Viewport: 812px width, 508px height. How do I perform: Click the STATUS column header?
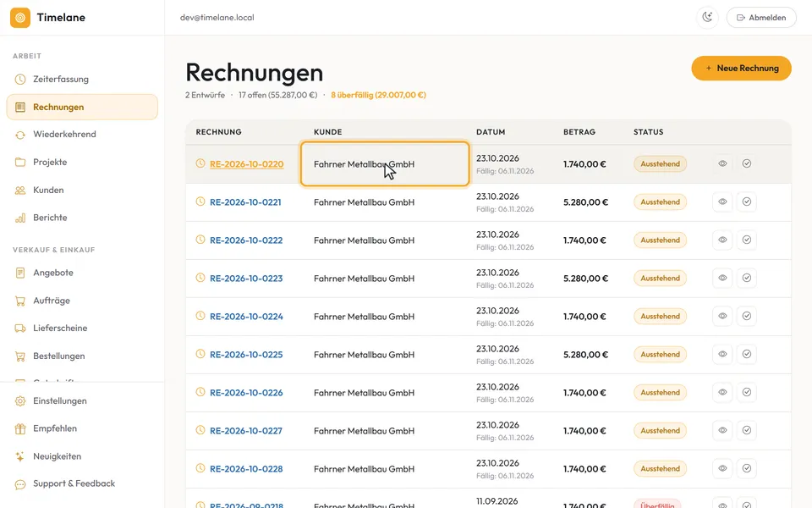pos(648,132)
